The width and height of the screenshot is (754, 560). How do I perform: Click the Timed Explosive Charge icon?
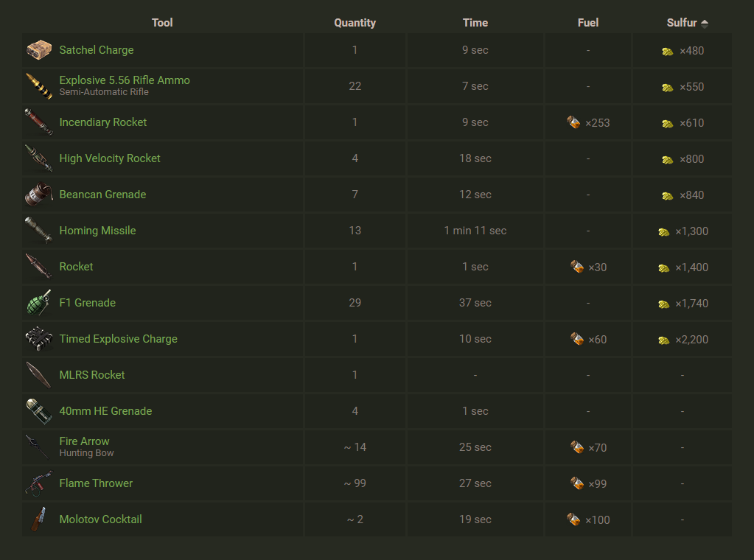click(39, 339)
